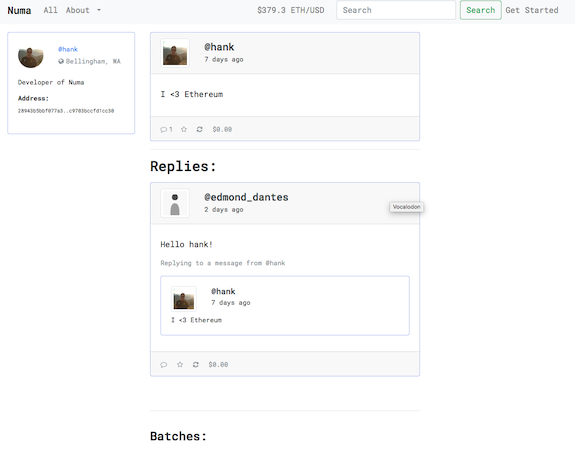This screenshot has width=575, height=451.
Task: Open the reply icon on hank's post
Action: (163, 129)
